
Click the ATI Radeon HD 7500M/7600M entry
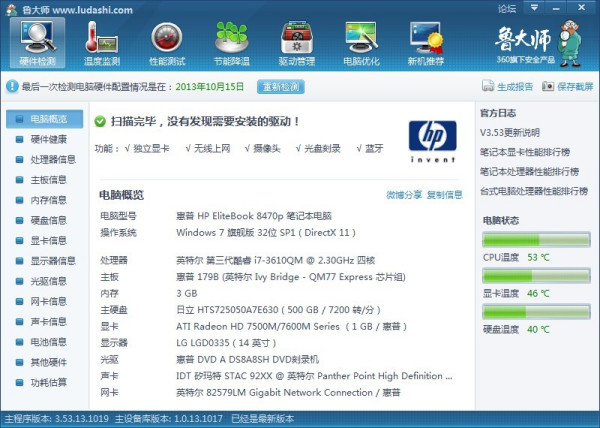(292, 326)
